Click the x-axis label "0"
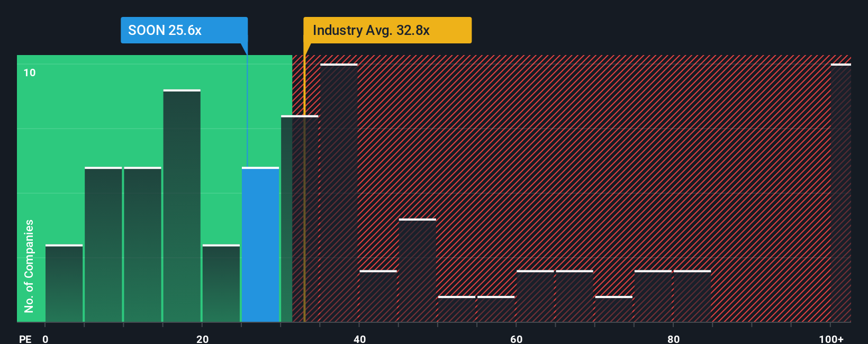Image resolution: width=868 pixels, height=344 pixels. (46, 339)
